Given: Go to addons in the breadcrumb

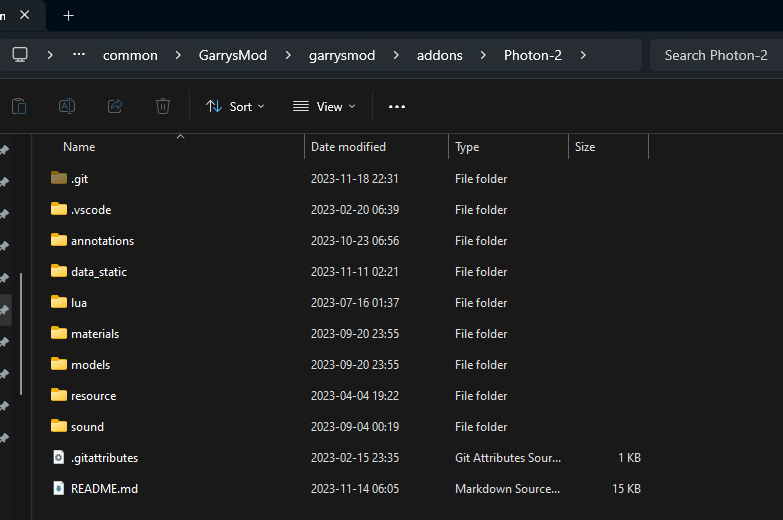Looking at the screenshot, I should pos(439,55).
